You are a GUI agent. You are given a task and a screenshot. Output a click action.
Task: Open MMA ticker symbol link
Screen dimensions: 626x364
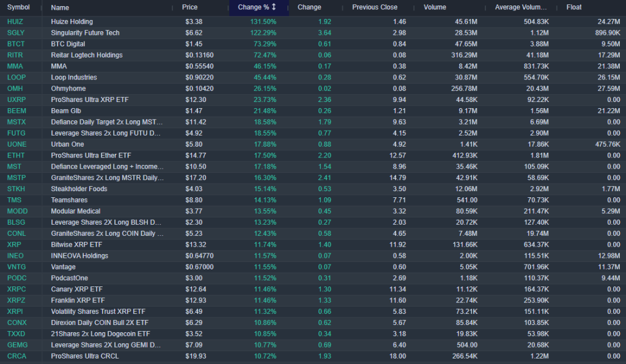click(x=15, y=66)
